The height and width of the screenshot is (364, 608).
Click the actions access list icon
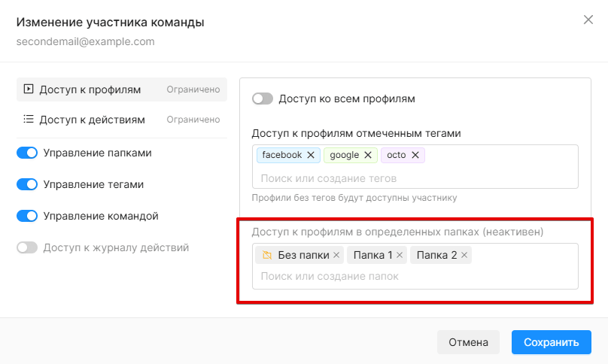pyautogui.click(x=29, y=119)
